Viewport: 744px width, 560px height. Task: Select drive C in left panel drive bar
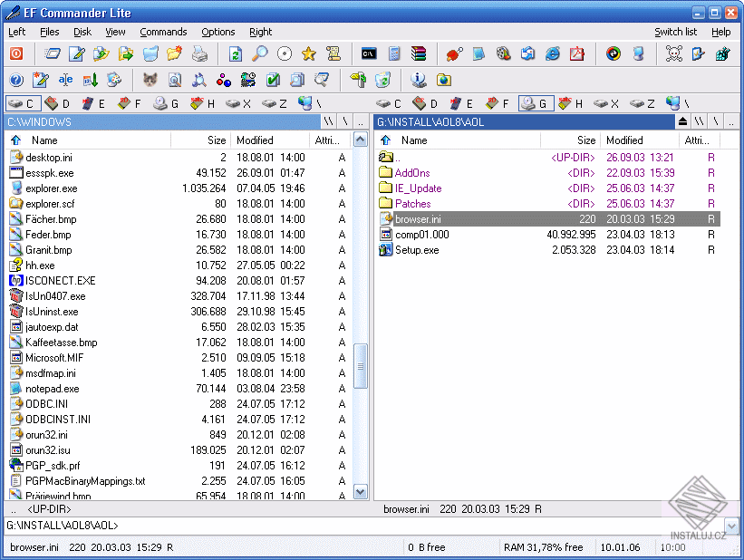23,103
